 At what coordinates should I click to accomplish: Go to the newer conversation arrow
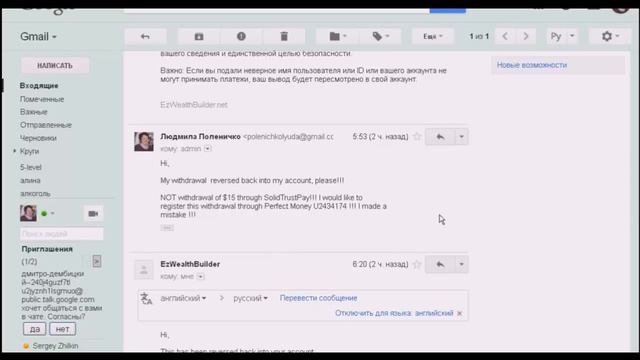[x=505, y=36]
